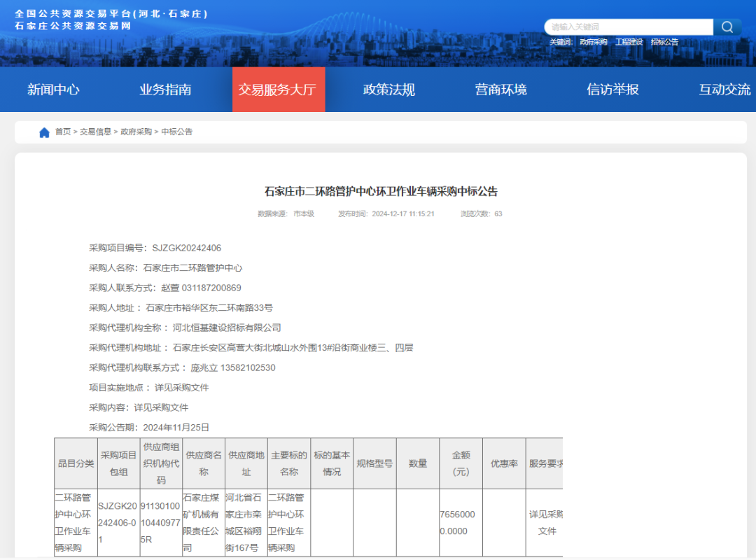Click the 服务要求 table header
The image size is (756, 560).
pos(545,463)
